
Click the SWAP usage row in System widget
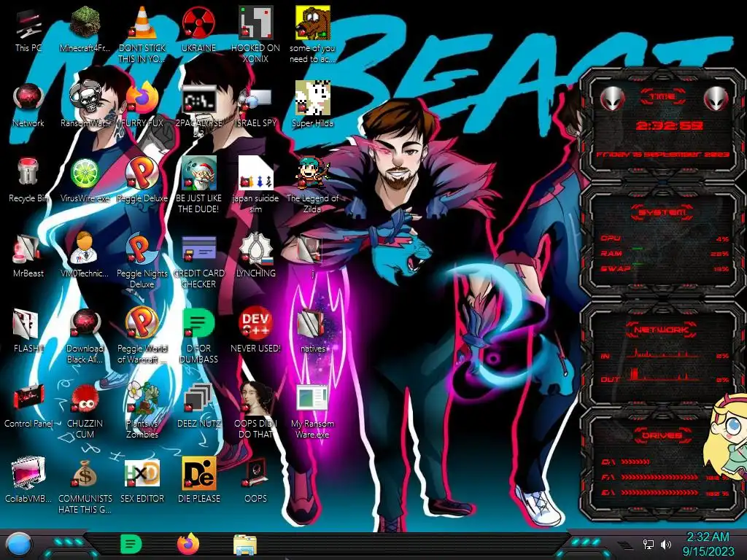665,268
